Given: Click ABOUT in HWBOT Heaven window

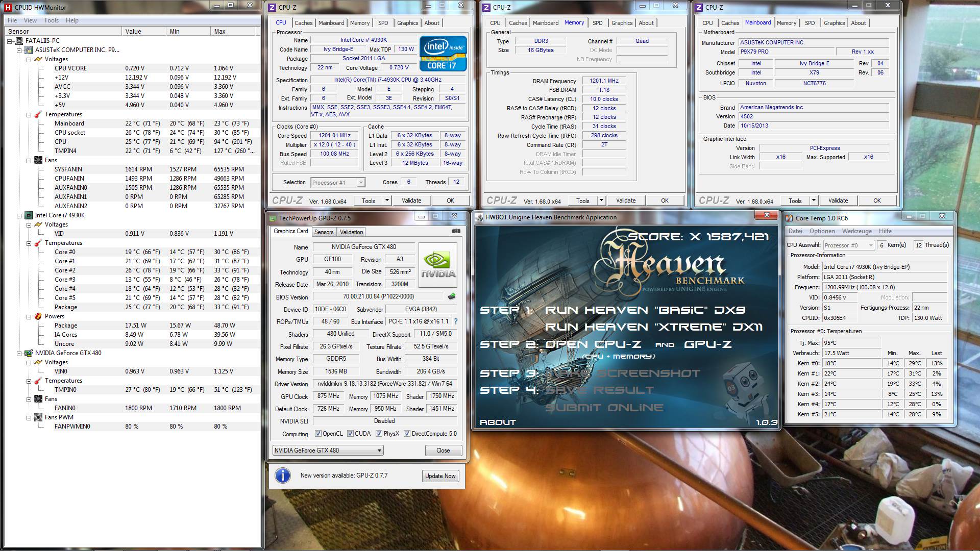Looking at the screenshot, I should coord(498,422).
